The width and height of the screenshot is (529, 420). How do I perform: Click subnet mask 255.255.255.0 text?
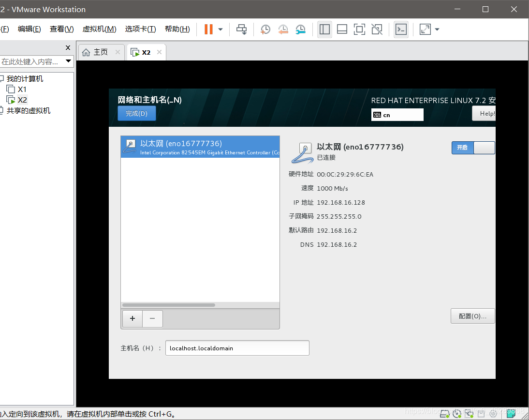point(339,216)
